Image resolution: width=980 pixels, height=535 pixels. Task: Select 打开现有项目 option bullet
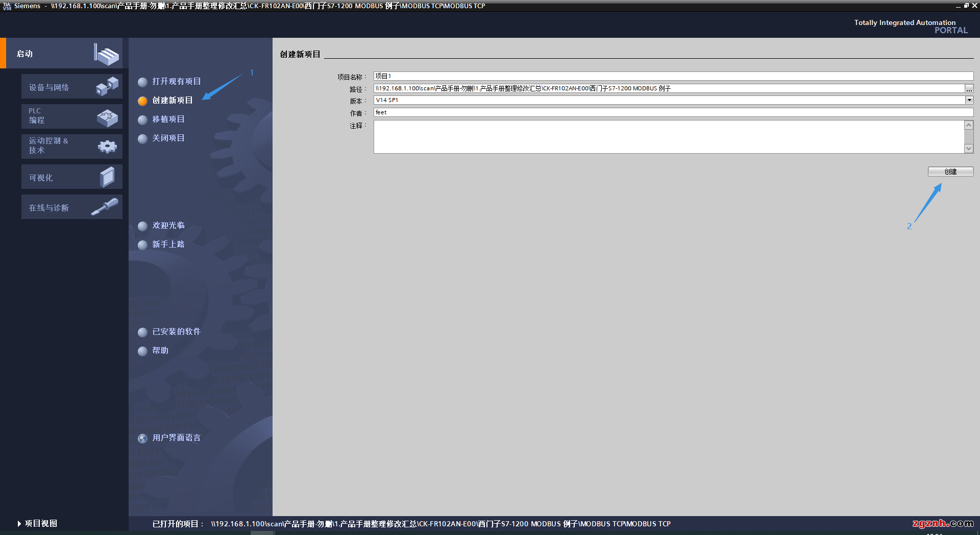143,82
